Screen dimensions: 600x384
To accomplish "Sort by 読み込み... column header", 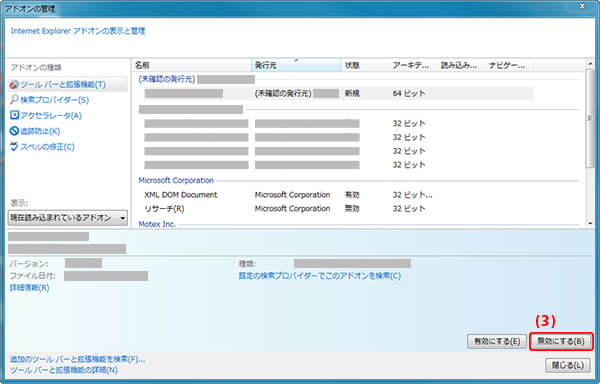I will pyautogui.click(x=461, y=65).
